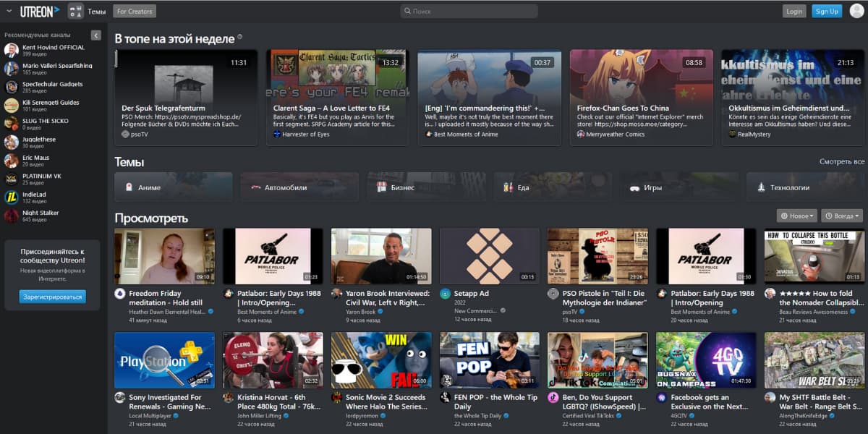The width and height of the screenshot is (868, 434).
Task: Select the IndieLad channel avatar
Action: pos(11,197)
